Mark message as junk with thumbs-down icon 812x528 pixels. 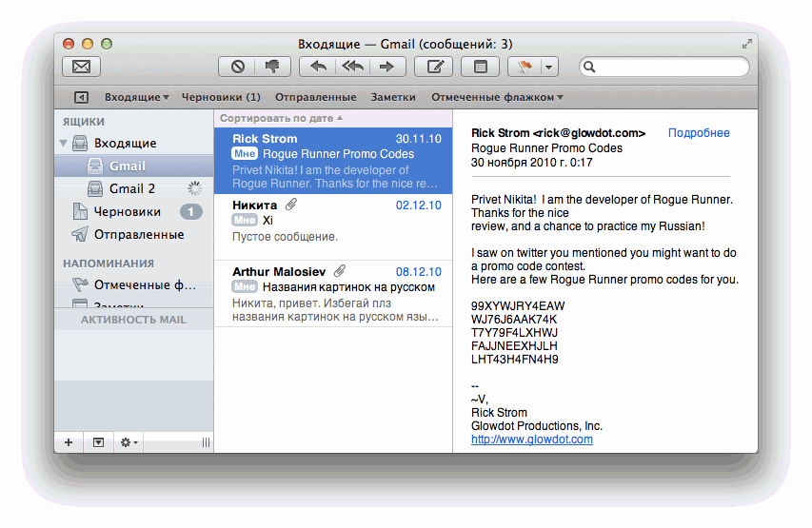(x=272, y=67)
